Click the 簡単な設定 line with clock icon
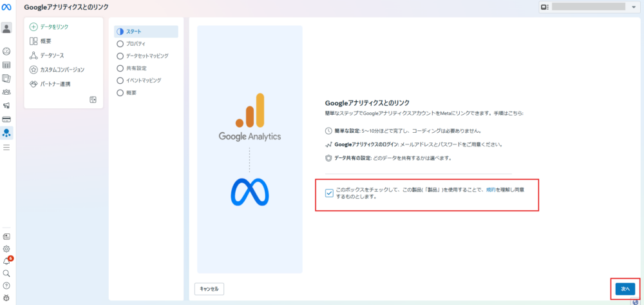 (403, 131)
